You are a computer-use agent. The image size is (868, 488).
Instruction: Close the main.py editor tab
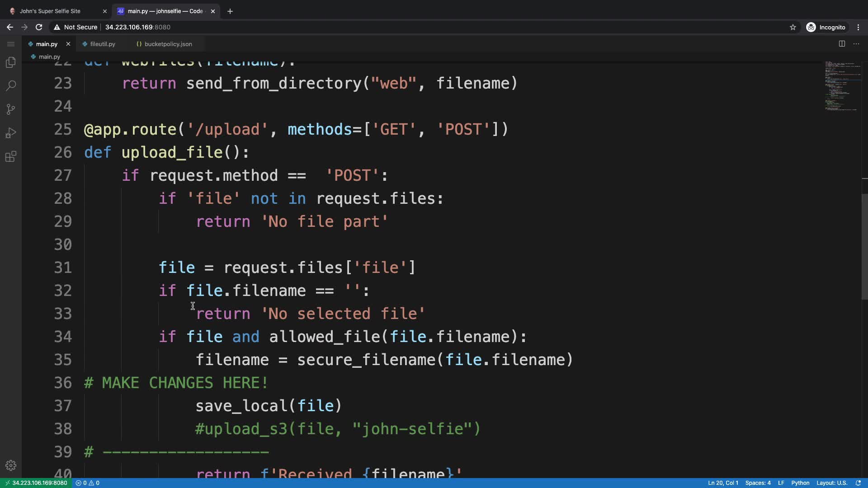(68, 44)
